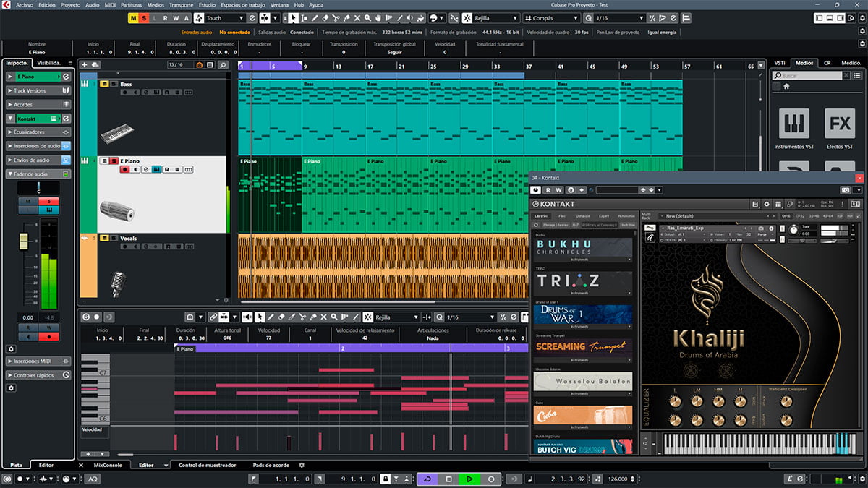The height and width of the screenshot is (488, 868).
Task: Open the MixConsole tab in lower zone
Action: (106, 465)
